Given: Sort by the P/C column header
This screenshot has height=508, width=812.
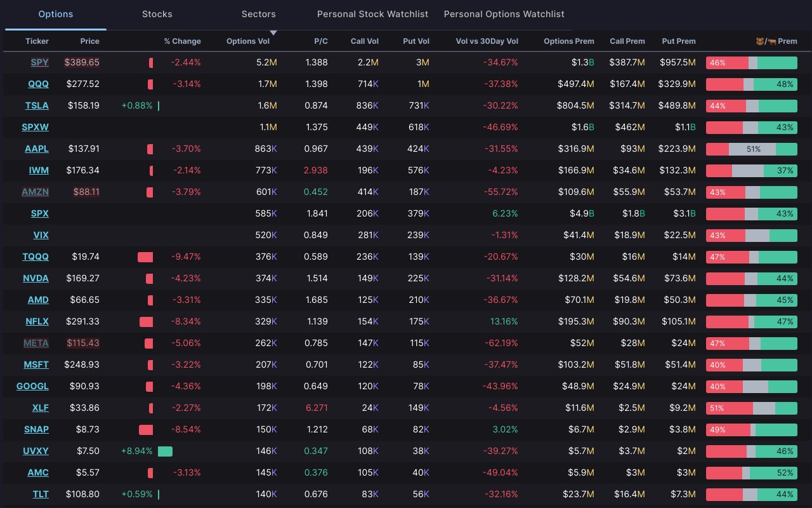Looking at the screenshot, I should pos(321,41).
